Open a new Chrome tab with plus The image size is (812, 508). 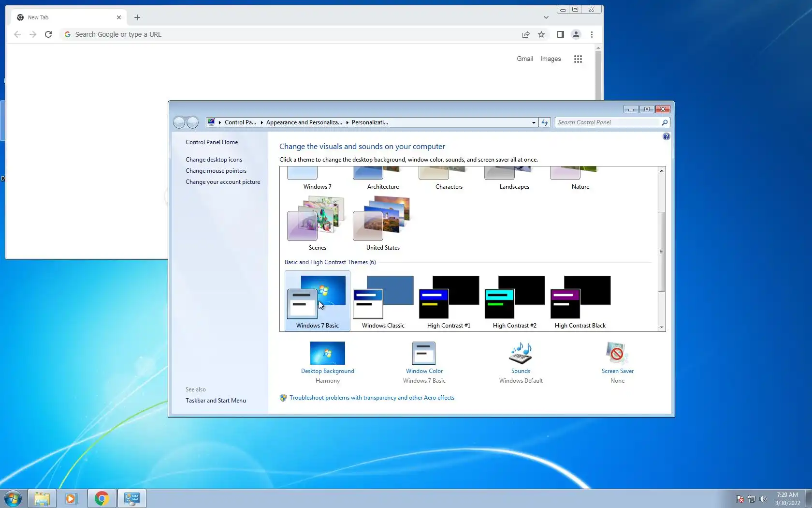[137, 17]
